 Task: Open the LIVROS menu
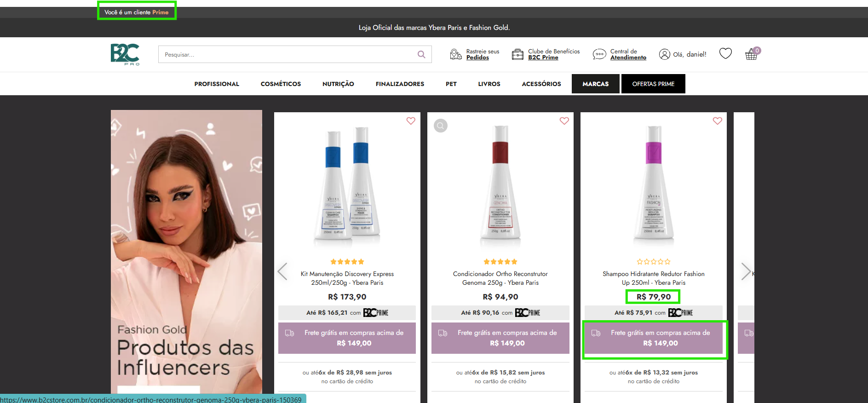(x=489, y=84)
